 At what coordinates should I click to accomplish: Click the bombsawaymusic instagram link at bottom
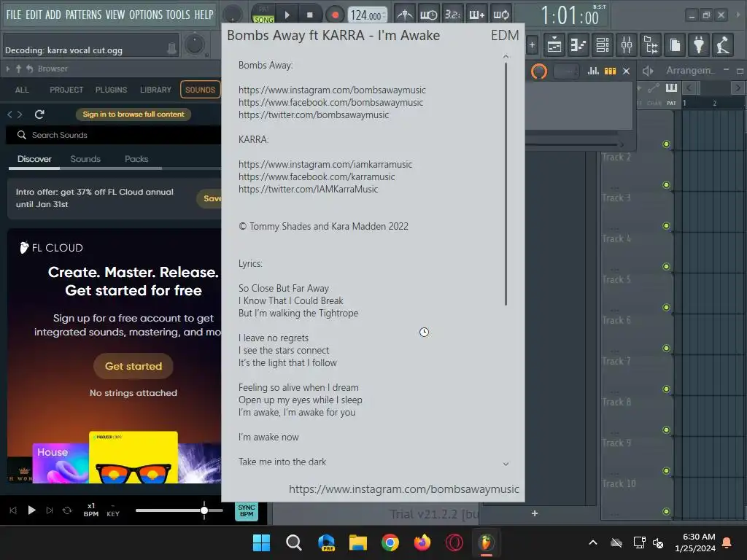tap(403, 489)
